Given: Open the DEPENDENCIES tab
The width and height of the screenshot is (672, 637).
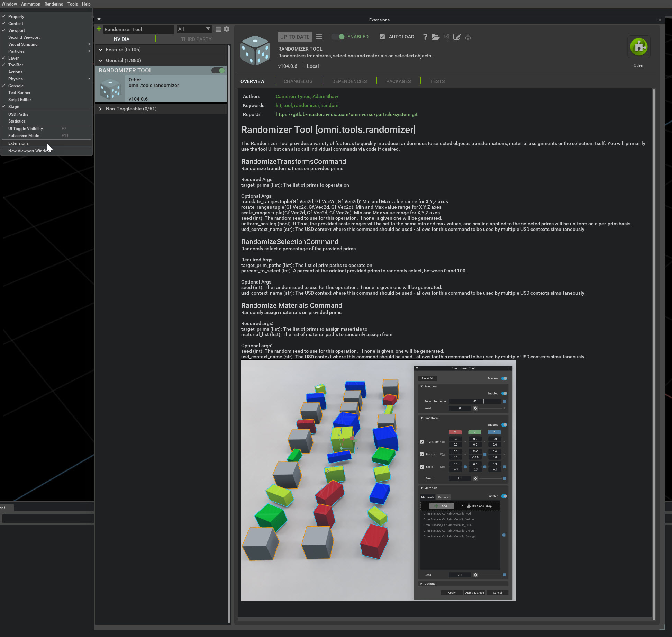Looking at the screenshot, I should [x=349, y=81].
